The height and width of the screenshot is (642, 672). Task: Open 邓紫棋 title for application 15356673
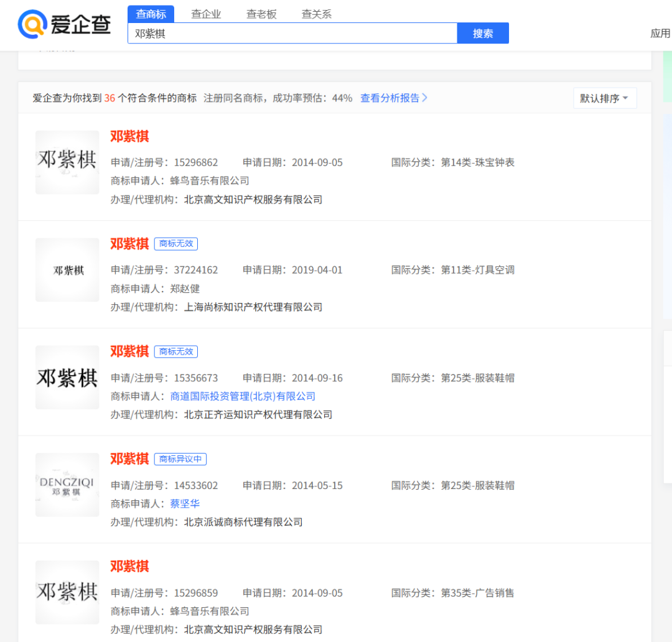click(129, 351)
